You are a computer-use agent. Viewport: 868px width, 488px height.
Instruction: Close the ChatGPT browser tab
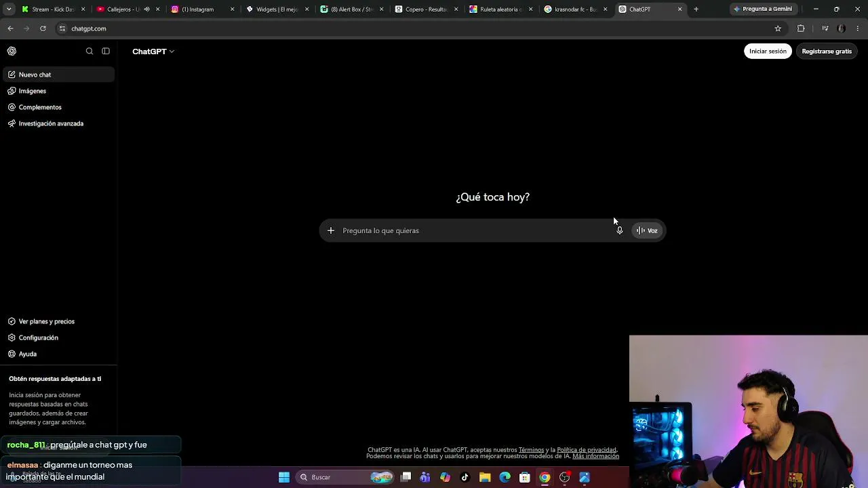tap(680, 9)
